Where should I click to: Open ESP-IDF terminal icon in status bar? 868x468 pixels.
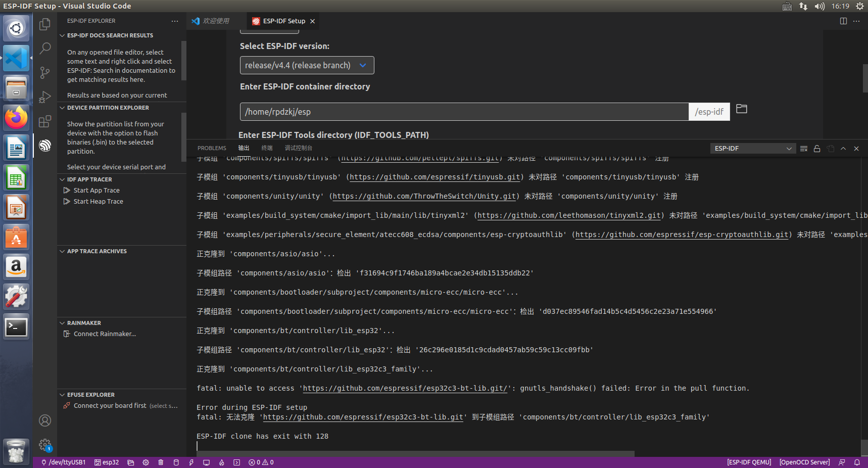click(x=236, y=462)
